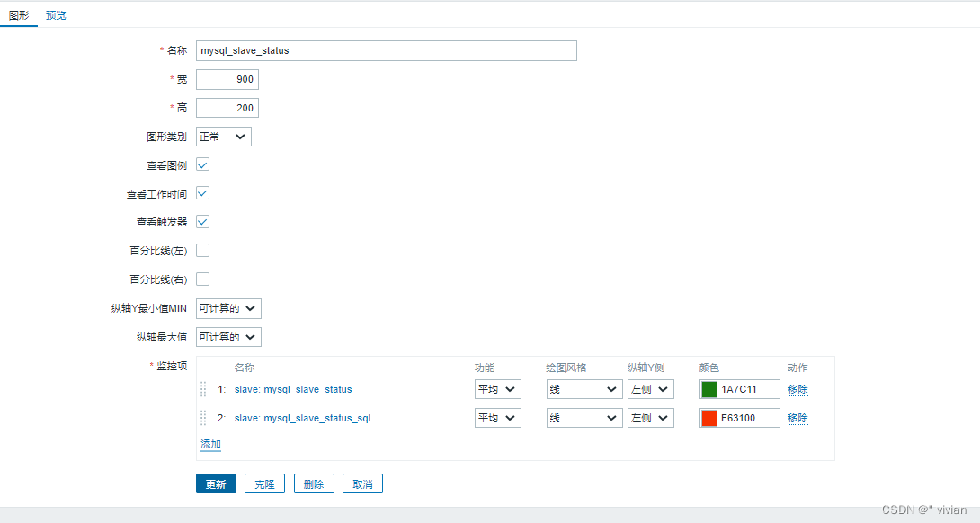Grab drag handle for item 2 mysql_slave_status_sql
The height and width of the screenshot is (523, 980).
click(204, 418)
